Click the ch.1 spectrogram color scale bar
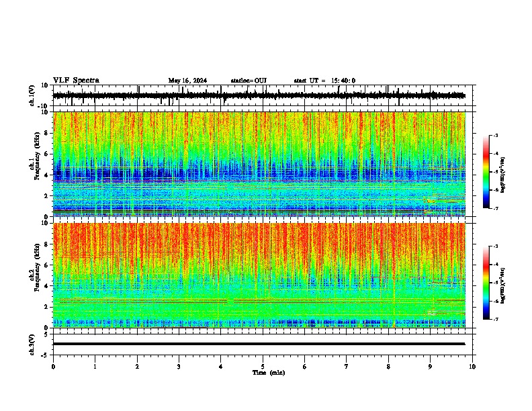Screen dimensions: 532x411 [486, 172]
